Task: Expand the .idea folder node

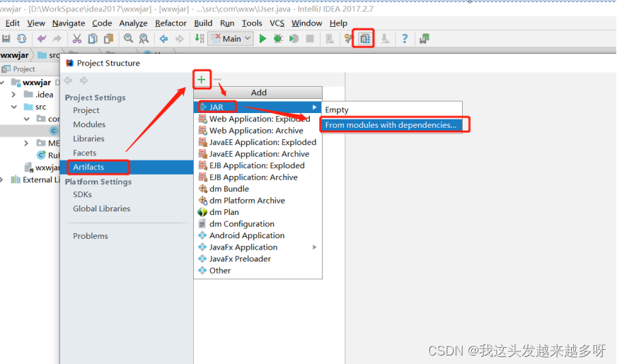Action: 13,95
